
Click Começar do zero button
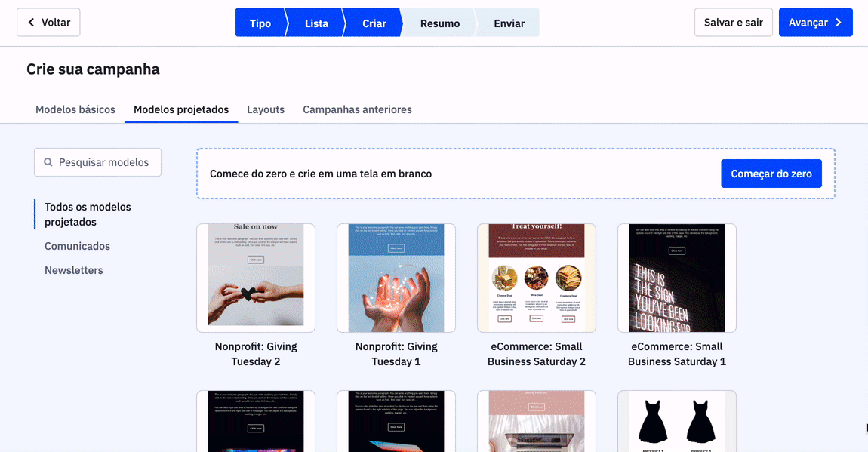click(771, 174)
